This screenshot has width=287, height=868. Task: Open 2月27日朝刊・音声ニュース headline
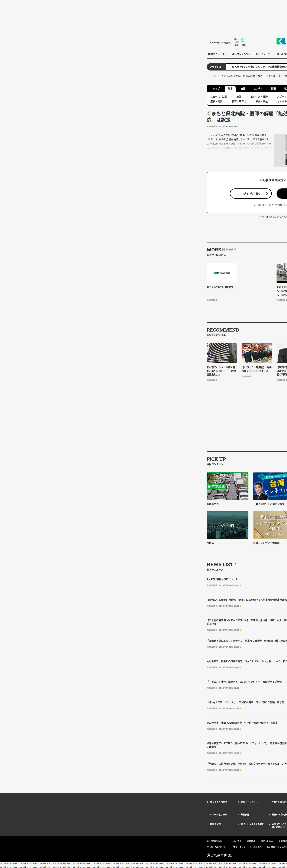coord(222,579)
